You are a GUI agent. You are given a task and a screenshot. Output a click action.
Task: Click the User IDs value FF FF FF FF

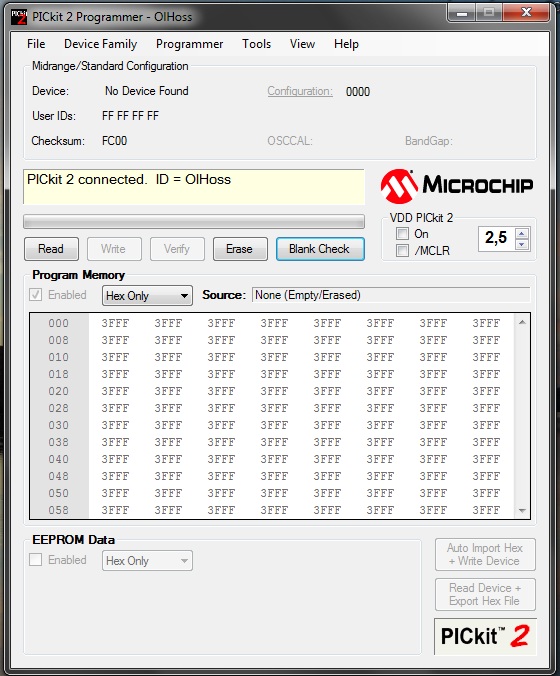[131, 116]
